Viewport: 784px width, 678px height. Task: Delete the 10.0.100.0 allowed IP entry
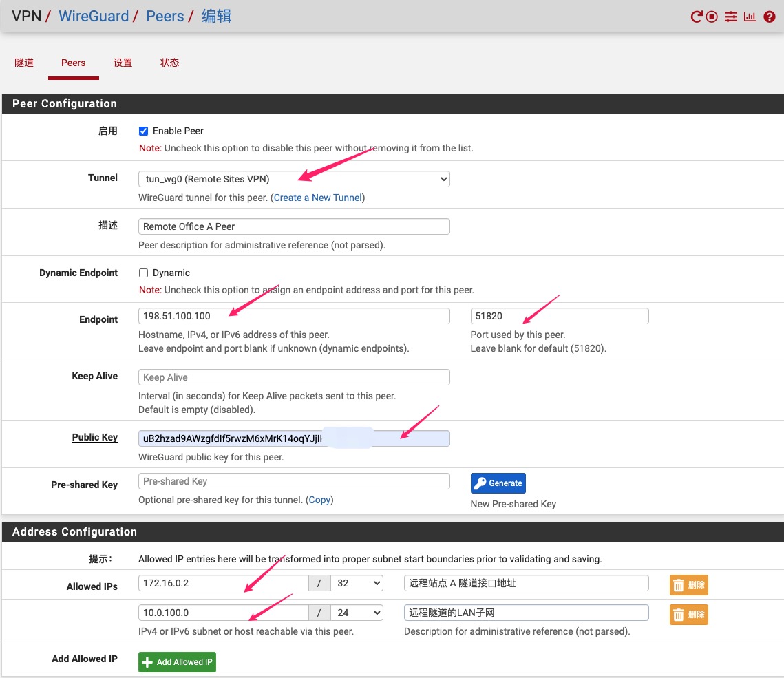688,615
